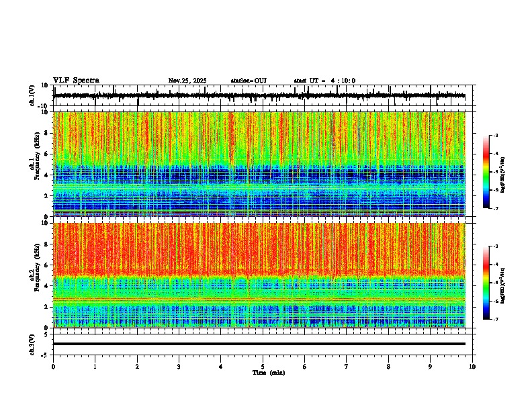Click time-axis tick label "7"

pos(347,367)
